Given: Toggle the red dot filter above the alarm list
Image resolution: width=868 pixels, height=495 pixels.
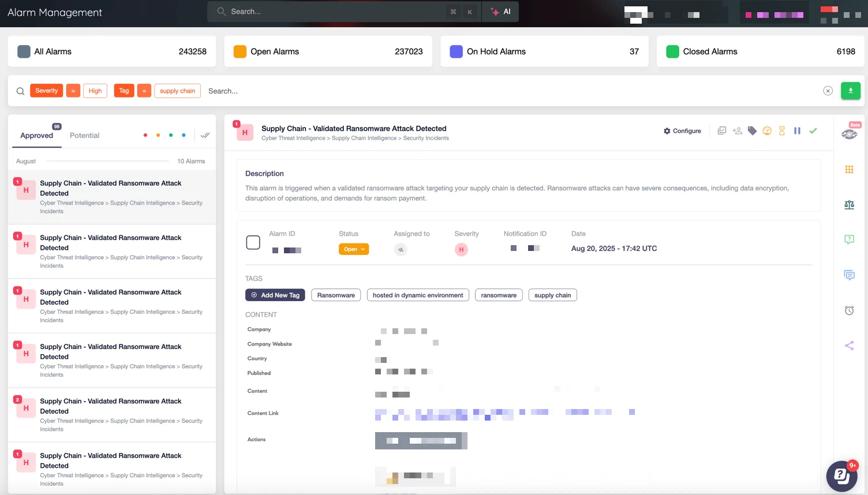Looking at the screenshot, I should [x=145, y=135].
